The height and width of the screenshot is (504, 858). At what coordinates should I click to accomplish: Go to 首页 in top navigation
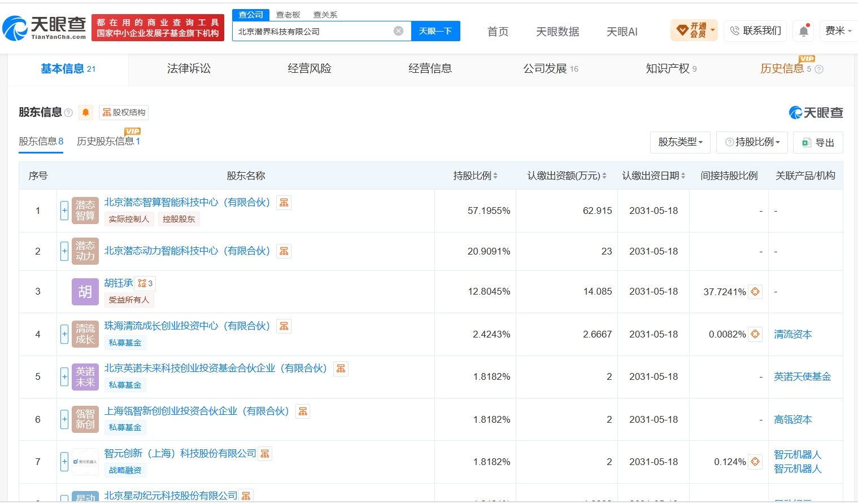pyautogui.click(x=498, y=32)
